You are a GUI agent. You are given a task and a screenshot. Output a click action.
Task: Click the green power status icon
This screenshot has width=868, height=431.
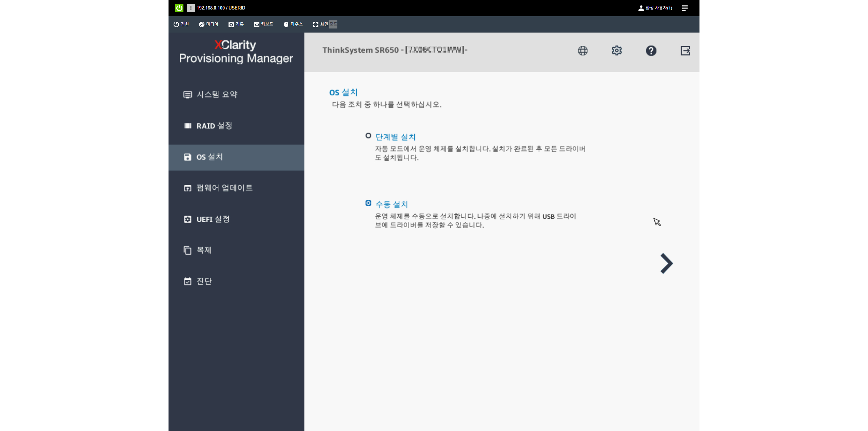[179, 8]
